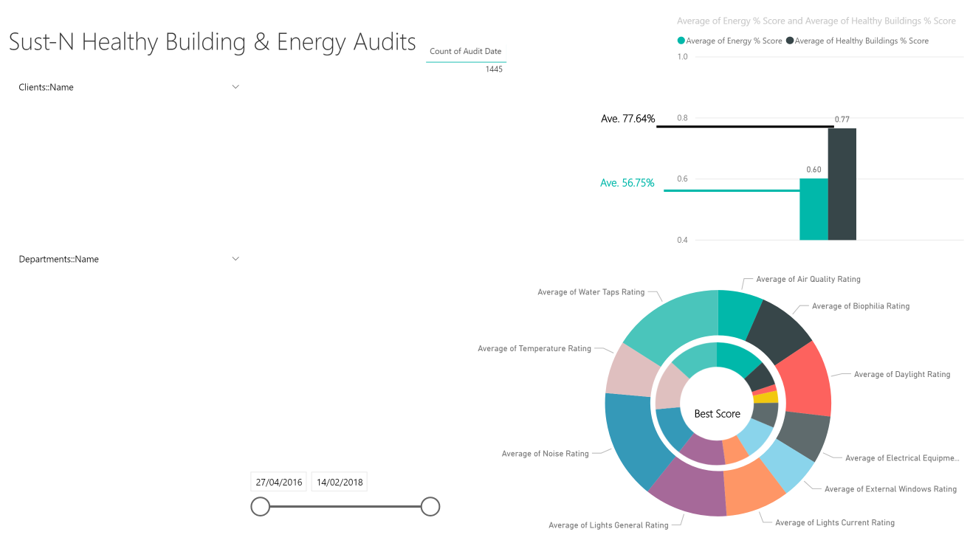Click the start date field 27/04/2016

tap(279, 483)
